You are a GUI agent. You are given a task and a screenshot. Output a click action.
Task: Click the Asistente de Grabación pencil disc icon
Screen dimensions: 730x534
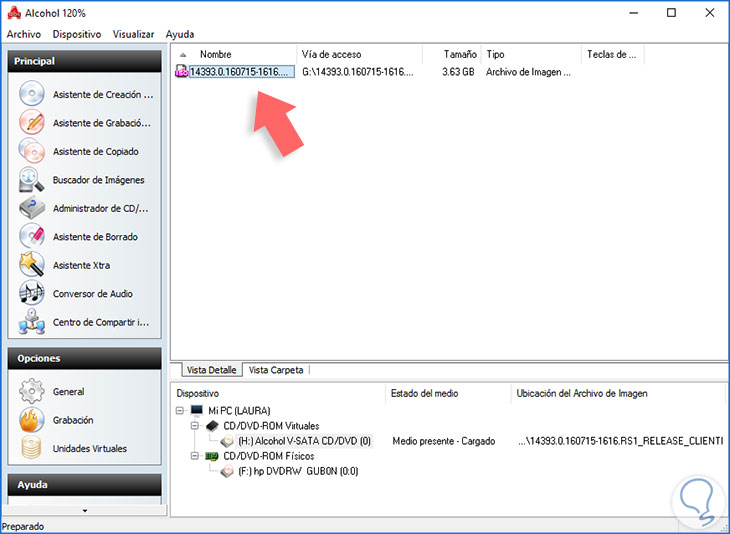(32, 122)
